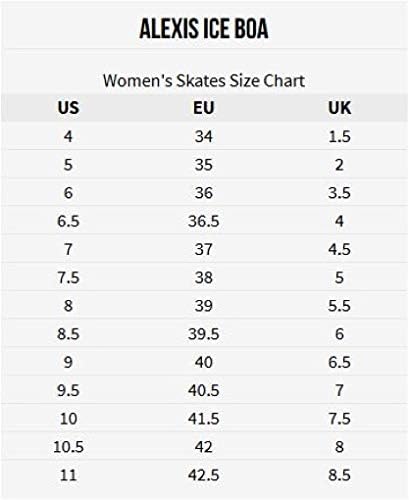409x500 pixels.
Task: Select UK size 4.5 value
Action: [x=339, y=249]
